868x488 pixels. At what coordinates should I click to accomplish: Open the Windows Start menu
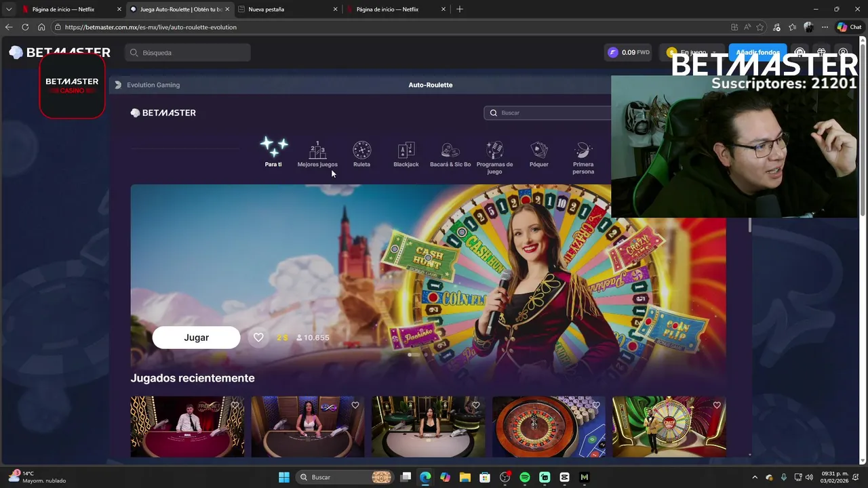coord(284,477)
